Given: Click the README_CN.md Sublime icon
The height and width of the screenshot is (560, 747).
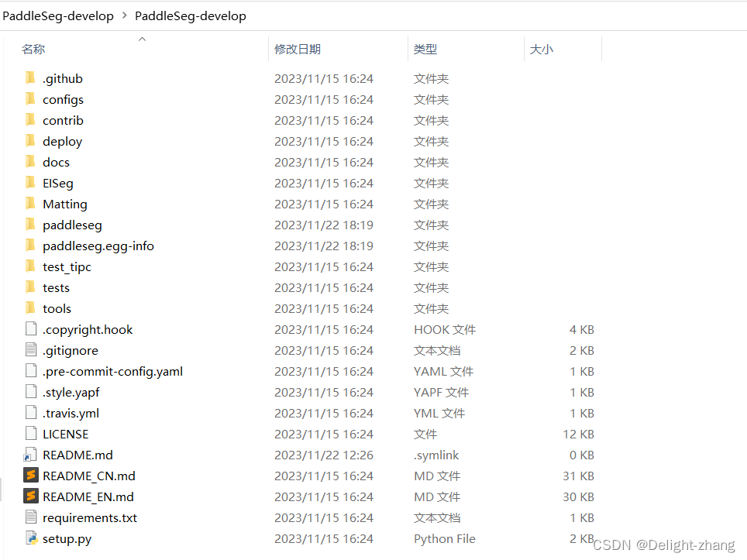Looking at the screenshot, I should (31, 476).
